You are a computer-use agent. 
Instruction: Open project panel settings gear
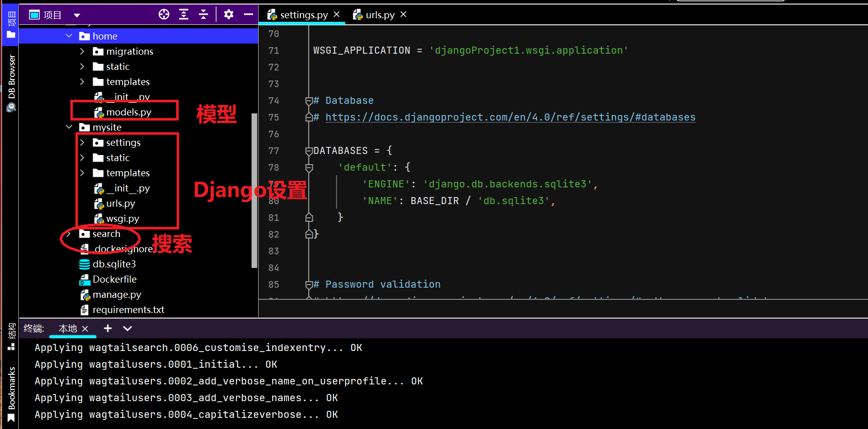point(229,14)
